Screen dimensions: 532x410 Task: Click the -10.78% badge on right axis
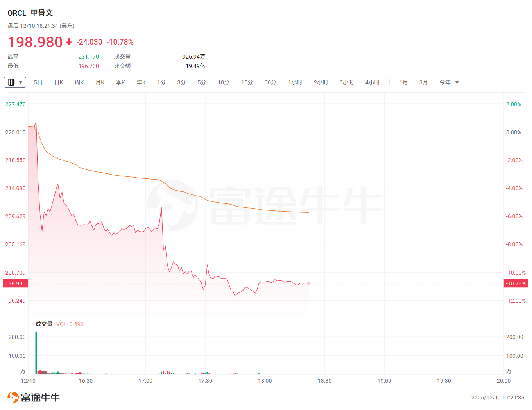click(516, 283)
